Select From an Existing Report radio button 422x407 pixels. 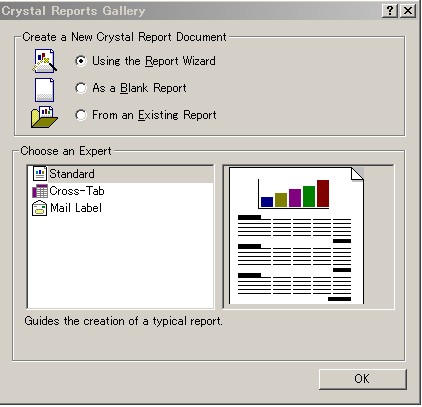(x=81, y=115)
